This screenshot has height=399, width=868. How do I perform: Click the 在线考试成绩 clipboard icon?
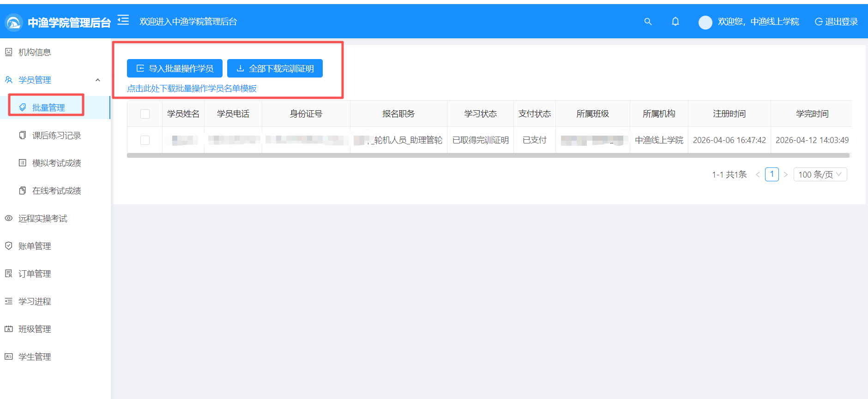22,191
